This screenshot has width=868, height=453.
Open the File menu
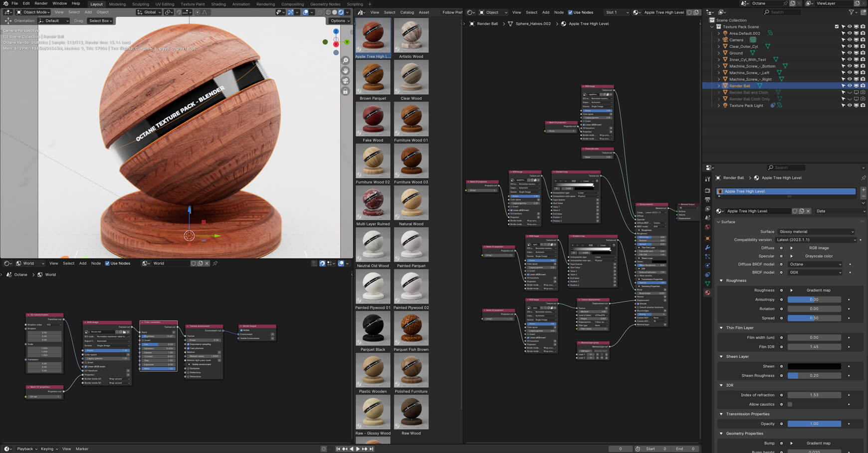click(15, 3)
